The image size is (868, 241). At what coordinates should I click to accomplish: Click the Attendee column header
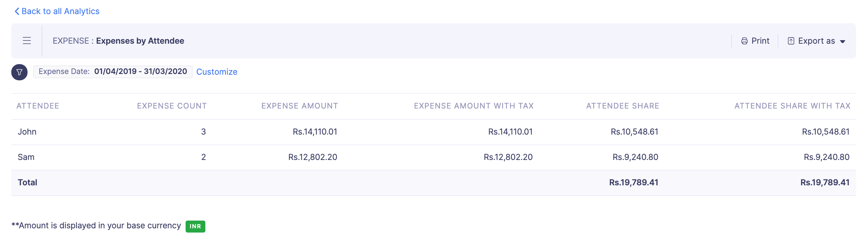(38, 106)
